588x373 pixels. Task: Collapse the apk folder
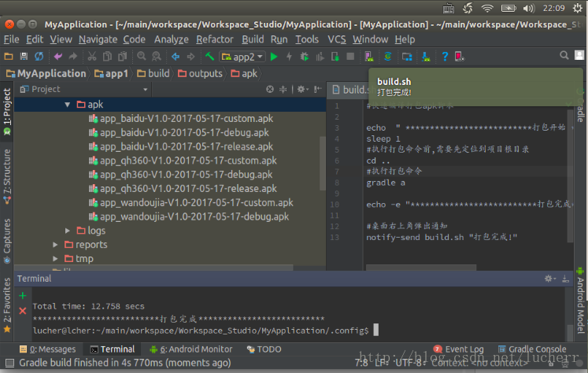pos(68,105)
